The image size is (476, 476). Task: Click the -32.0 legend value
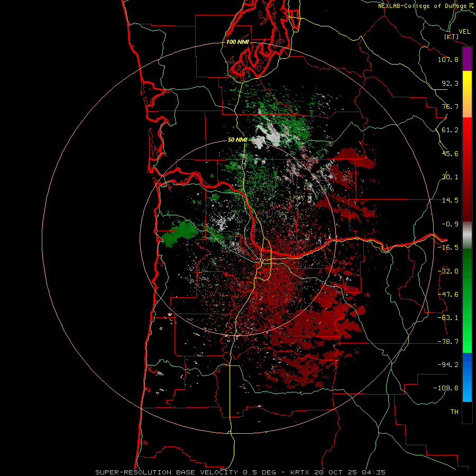pos(448,271)
